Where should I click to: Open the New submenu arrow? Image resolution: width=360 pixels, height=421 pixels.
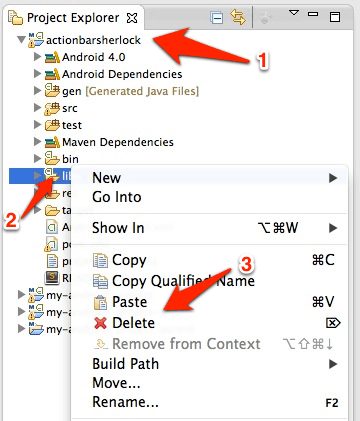(333, 178)
